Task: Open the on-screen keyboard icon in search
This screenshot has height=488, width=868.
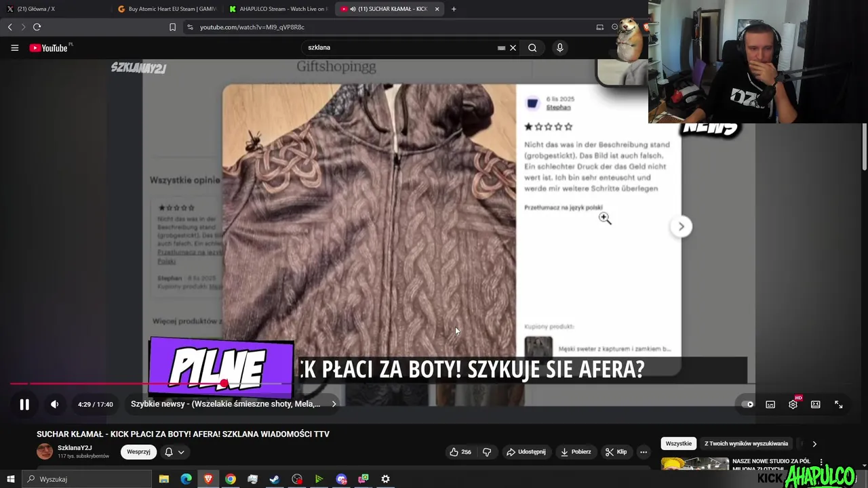Action: click(501, 48)
